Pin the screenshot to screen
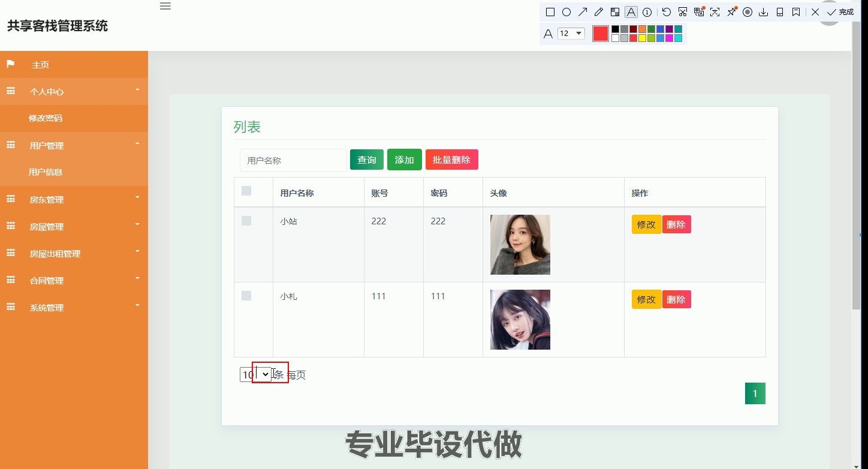The width and height of the screenshot is (868, 469). tap(731, 12)
